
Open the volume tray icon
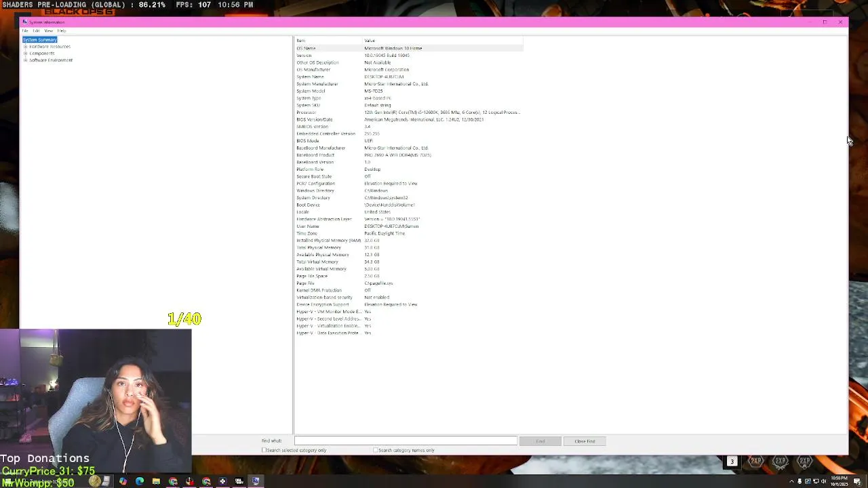click(x=824, y=481)
